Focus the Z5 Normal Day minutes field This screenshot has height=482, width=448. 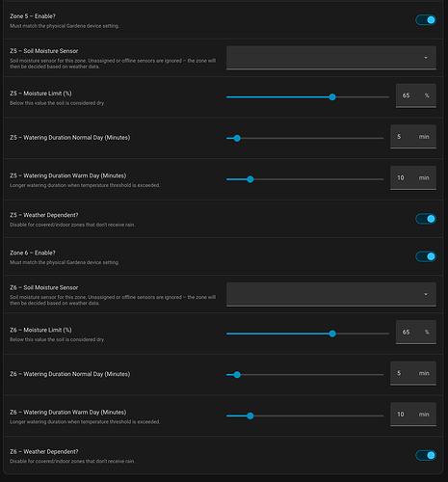(x=413, y=137)
